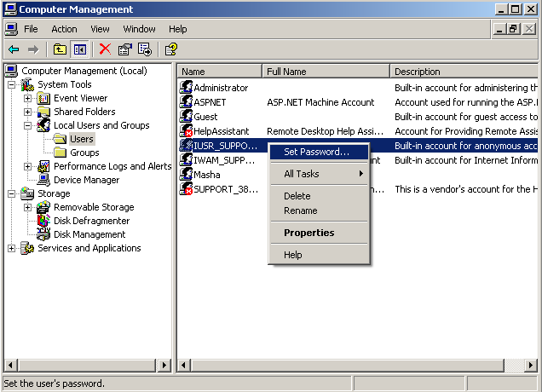Click the Performance Logs and Alerts icon

[43, 167]
